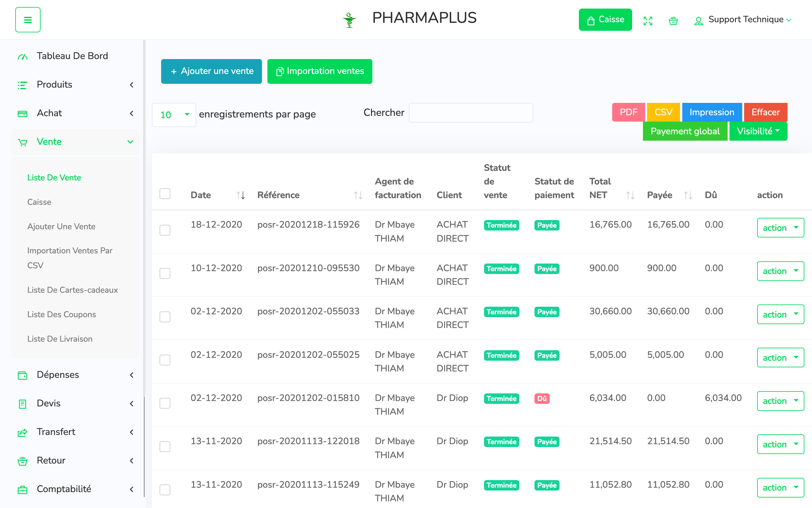Open action dropdown for posr-20201113-122018
The width and height of the screenshot is (812, 508).
[x=781, y=444]
